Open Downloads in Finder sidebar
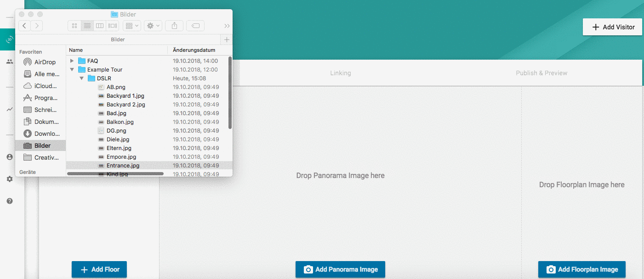The width and height of the screenshot is (644, 279). pos(40,134)
